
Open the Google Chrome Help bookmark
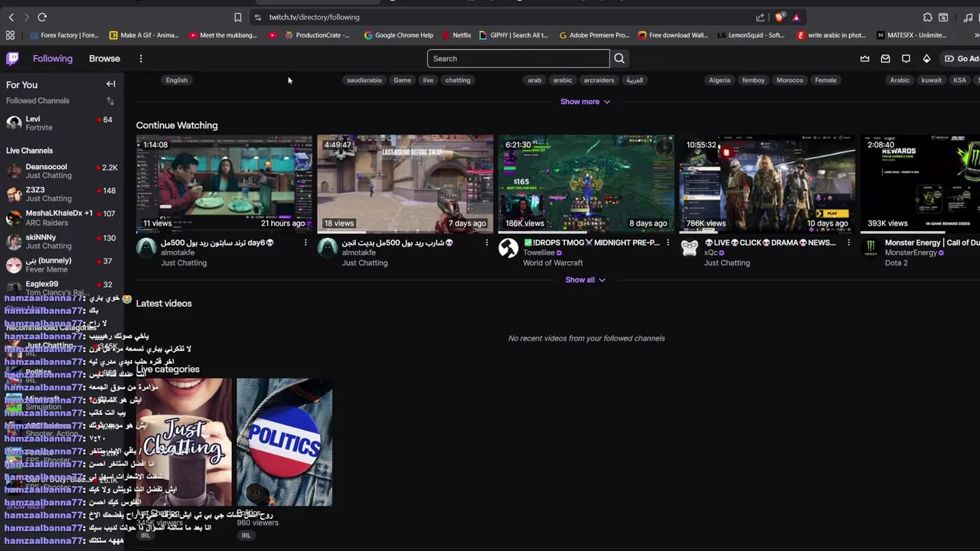(x=398, y=35)
